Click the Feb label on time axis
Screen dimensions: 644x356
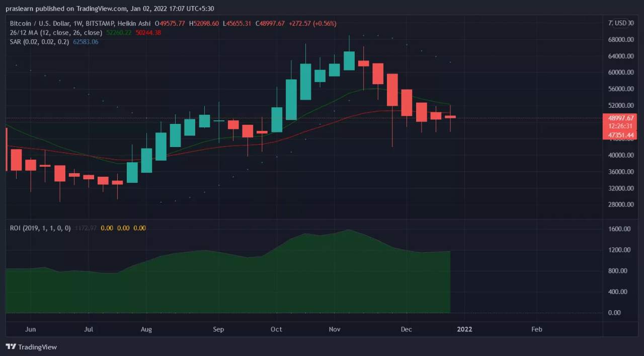(537, 329)
